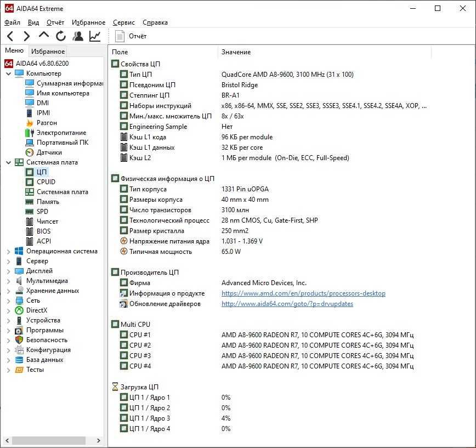Select AIDA64 v6.80.6200 root item

coord(36,64)
